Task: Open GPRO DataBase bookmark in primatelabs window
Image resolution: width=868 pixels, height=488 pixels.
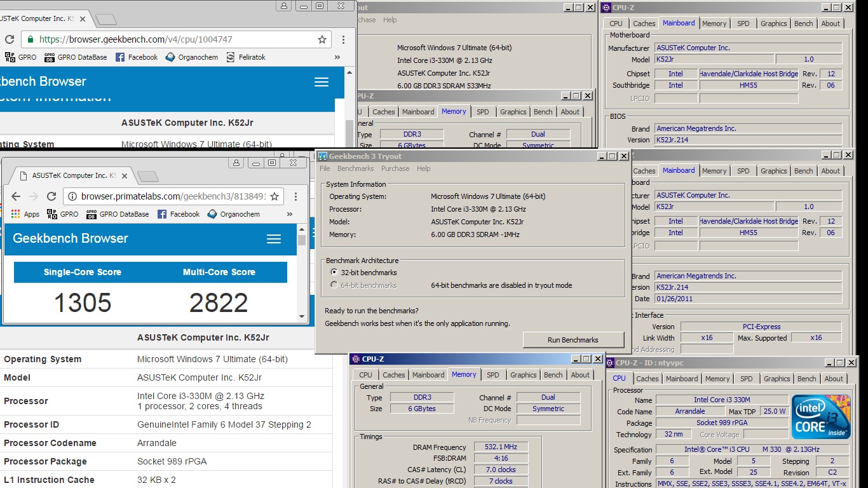Action: coord(118,214)
